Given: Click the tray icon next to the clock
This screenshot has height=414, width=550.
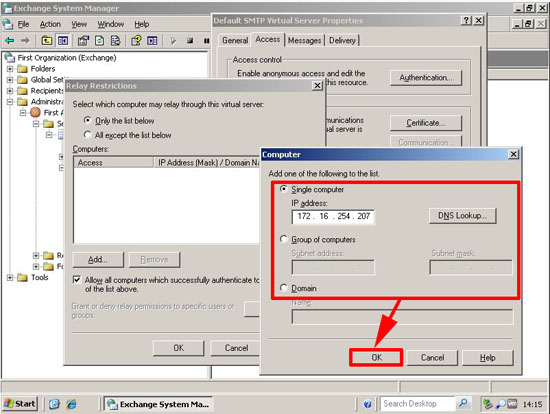Looking at the screenshot, I should tap(512, 404).
